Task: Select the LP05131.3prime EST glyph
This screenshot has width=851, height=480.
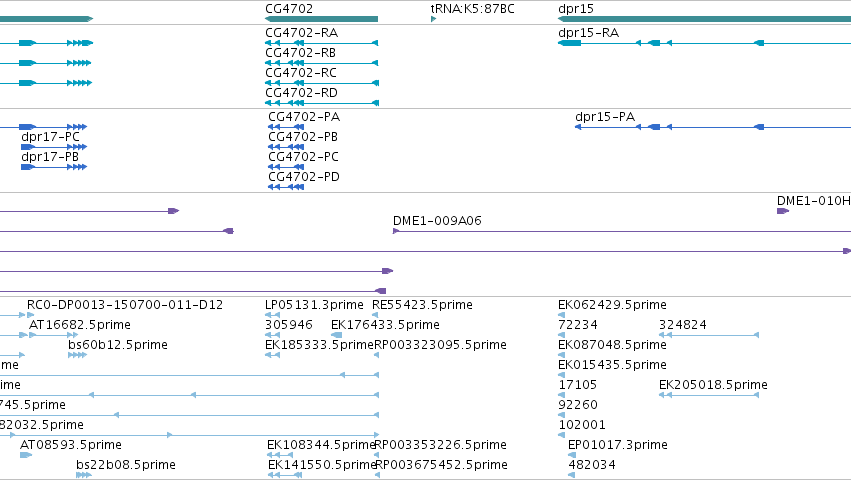Action: [x=272, y=315]
